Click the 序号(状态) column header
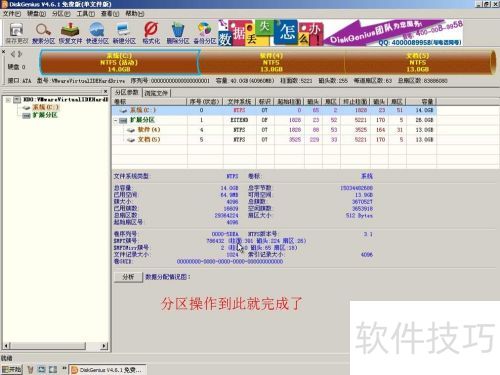The width and height of the screenshot is (500, 375). tap(204, 102)
